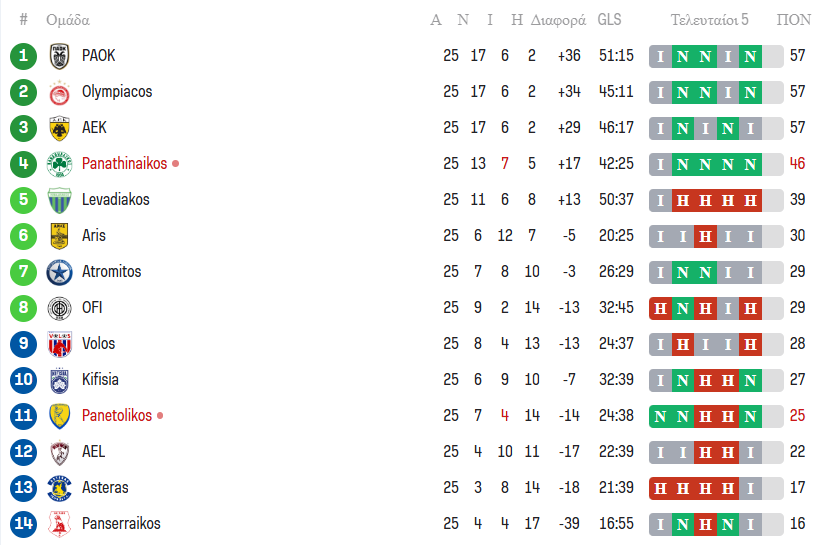The image size is (816, 545).
Task: Click the GLS column header
Action: (x=609, y=20)
